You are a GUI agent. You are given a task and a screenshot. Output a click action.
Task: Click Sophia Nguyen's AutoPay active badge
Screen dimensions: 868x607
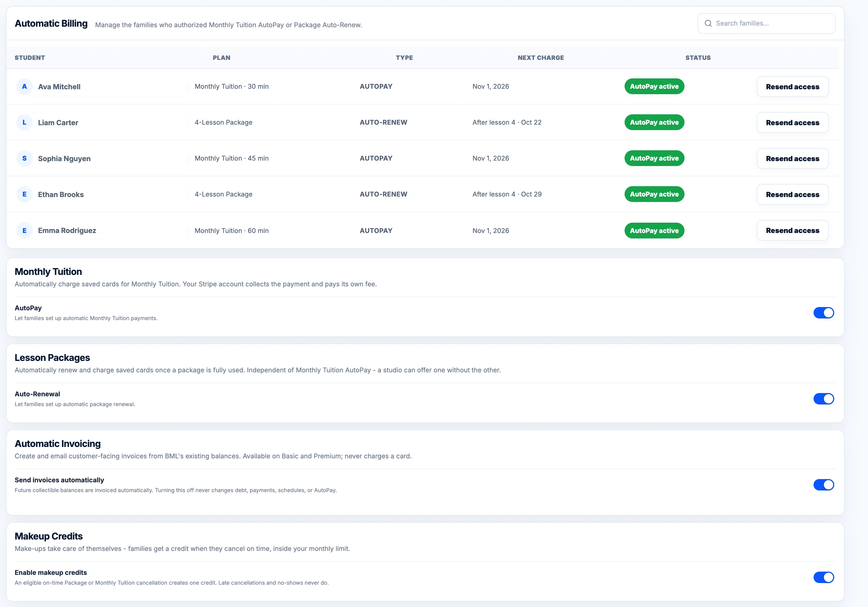click(x=654, y=158)
